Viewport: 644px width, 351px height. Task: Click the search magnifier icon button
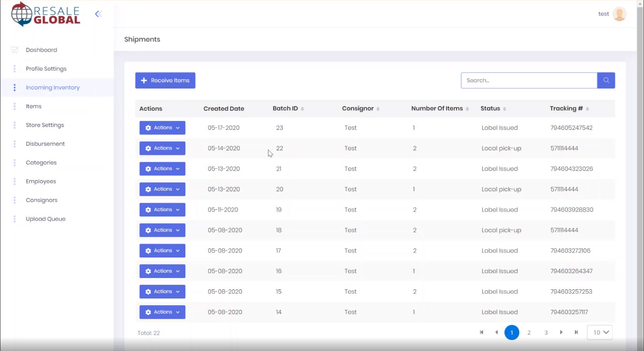click(x=606, y=80)
